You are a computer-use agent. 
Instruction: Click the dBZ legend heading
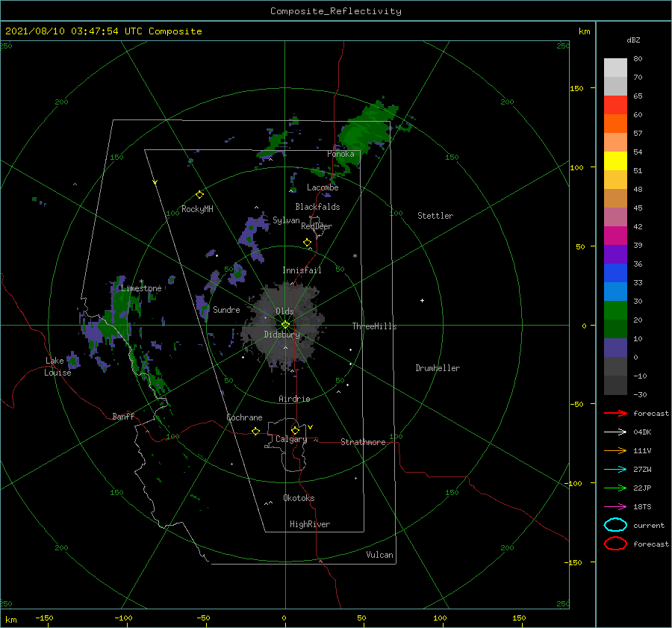pos(633,40)
